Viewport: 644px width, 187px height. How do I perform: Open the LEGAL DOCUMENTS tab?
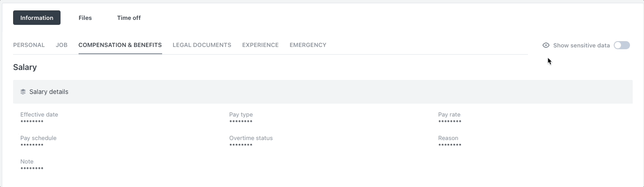click(202, 45)
